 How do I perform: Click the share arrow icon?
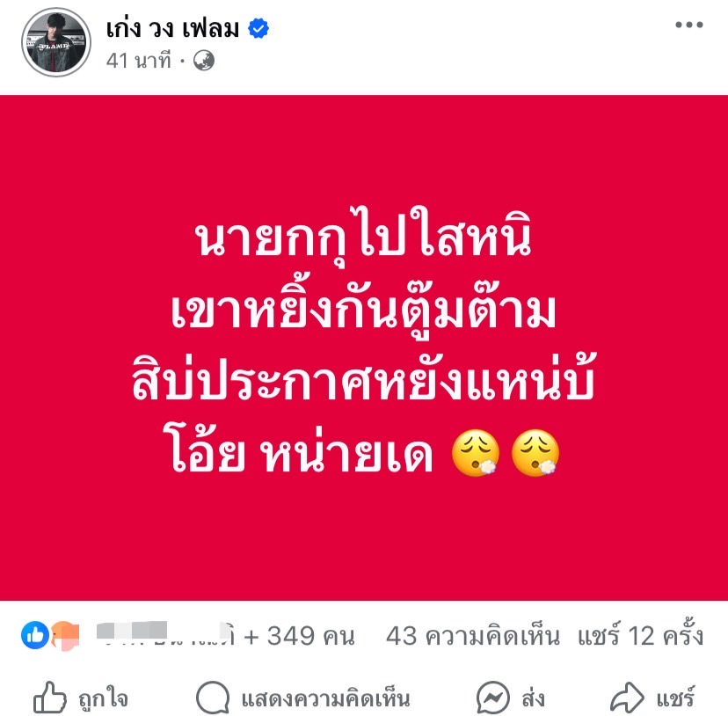(x=627, y=698)
